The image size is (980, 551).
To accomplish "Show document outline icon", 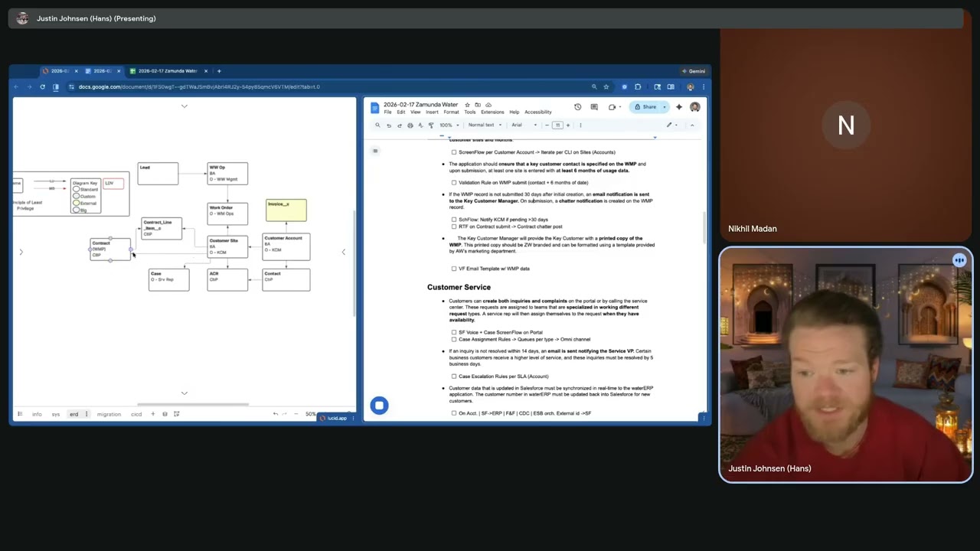I will coord(375,151).
